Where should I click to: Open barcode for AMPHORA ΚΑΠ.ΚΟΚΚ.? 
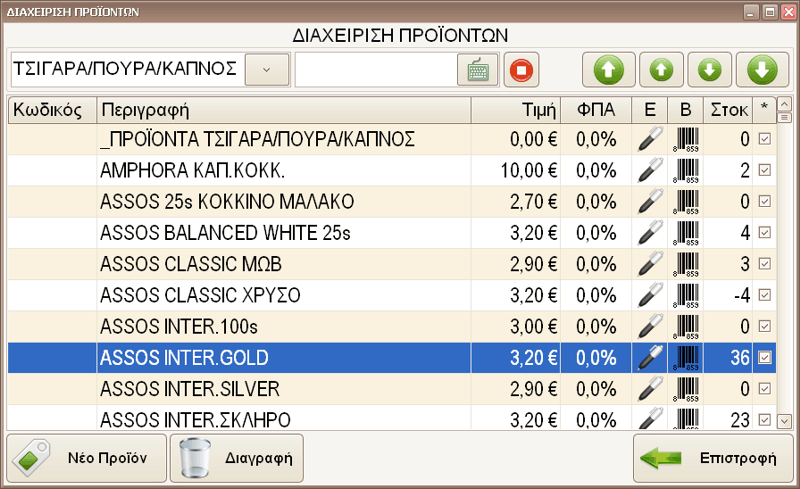[x=686, y=170]
